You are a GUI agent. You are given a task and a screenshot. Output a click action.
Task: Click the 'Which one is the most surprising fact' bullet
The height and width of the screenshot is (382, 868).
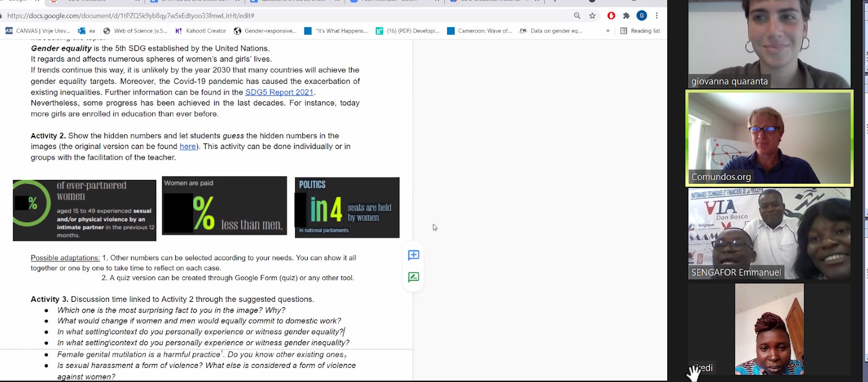click(171, 310)
